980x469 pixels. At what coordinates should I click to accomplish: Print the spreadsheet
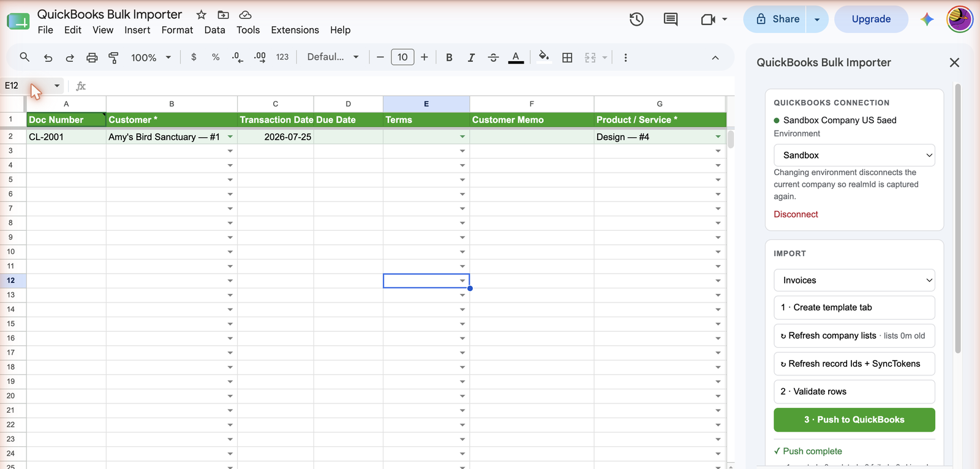[x=92, y=58]
